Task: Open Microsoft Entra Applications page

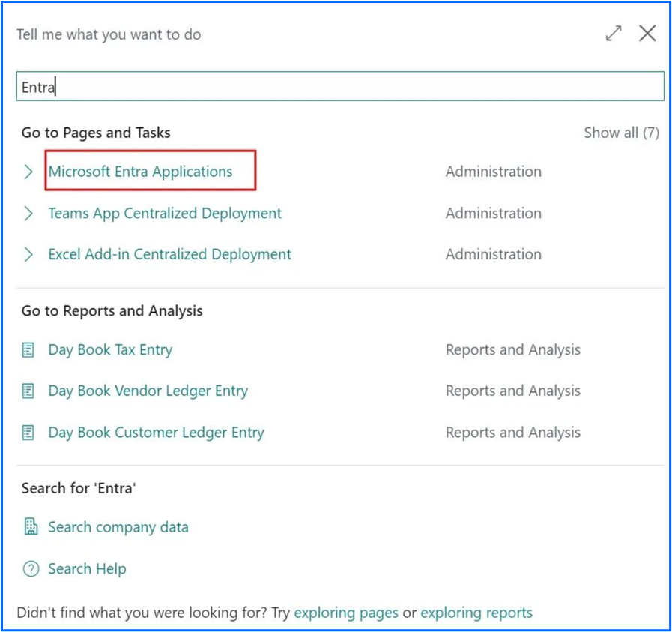Action: tap(140, 172)
